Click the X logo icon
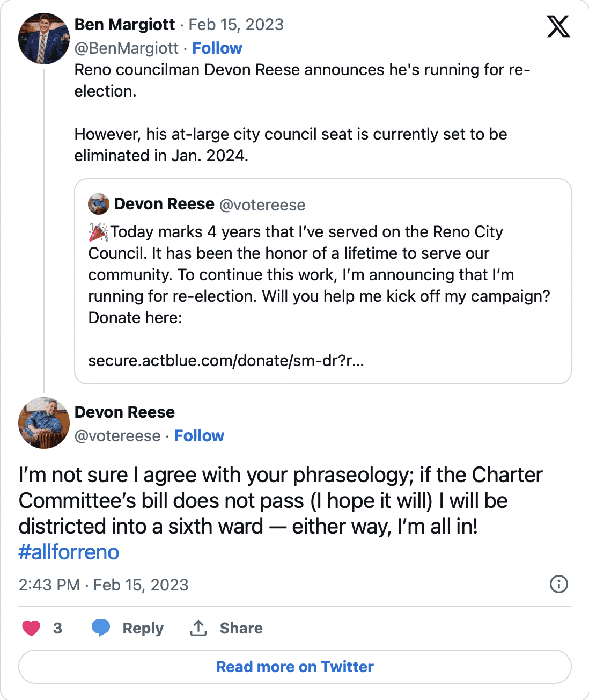Image resolution: width=589 pixels, height=700 pixels. (x=558, y=26)
